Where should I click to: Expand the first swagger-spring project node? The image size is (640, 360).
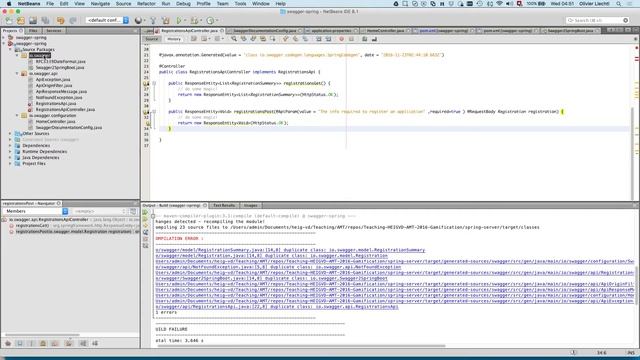[x=4, y=38]
